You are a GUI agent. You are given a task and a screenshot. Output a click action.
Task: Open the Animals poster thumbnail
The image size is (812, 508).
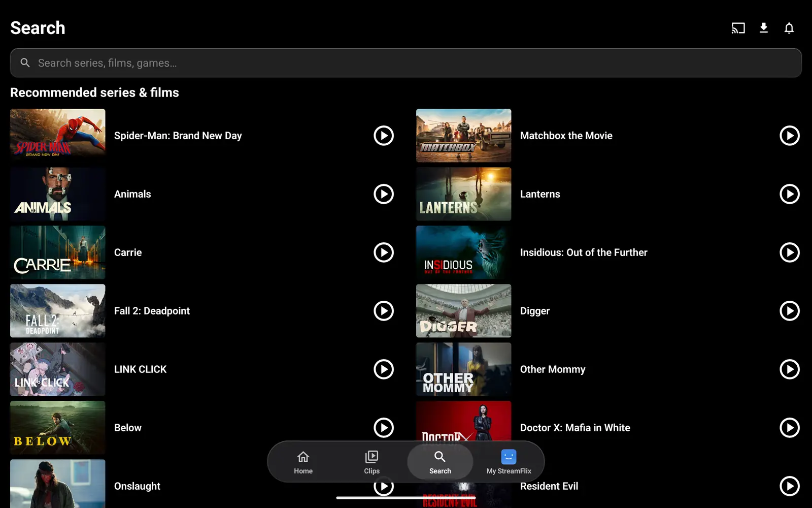[58, 194]
